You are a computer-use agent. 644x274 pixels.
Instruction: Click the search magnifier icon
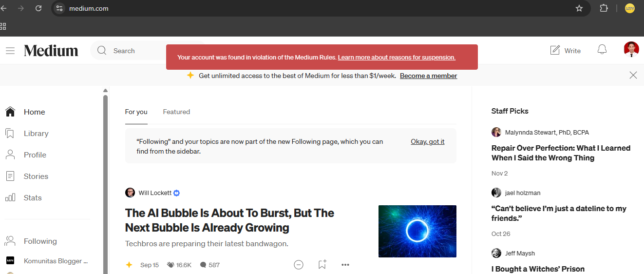101,51
